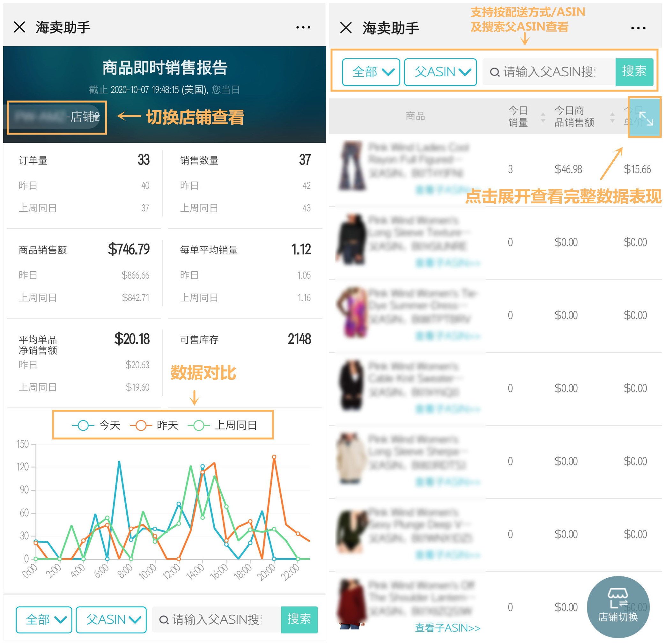The image size is (665, 644).
Task: Tap the round 店铺切换 floating button
Action: click(618, 607)
